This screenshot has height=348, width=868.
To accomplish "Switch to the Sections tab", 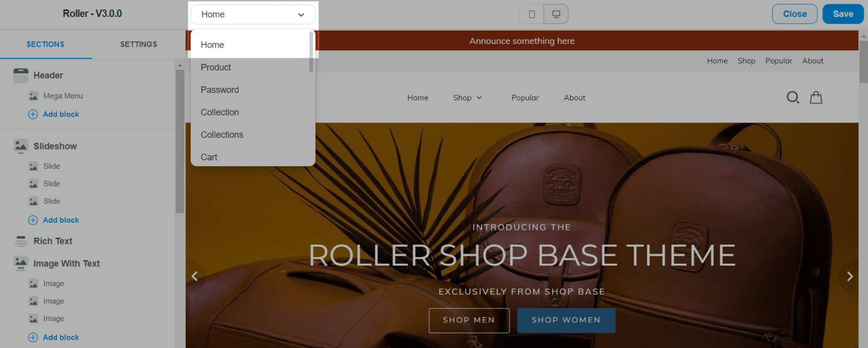I will pyautogui.click(x=46, y=45).
